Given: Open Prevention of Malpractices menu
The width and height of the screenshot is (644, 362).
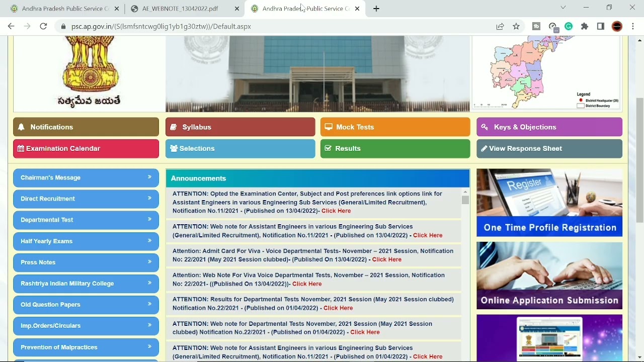Looking at the screenshot, I should click(x=86, y=347).
